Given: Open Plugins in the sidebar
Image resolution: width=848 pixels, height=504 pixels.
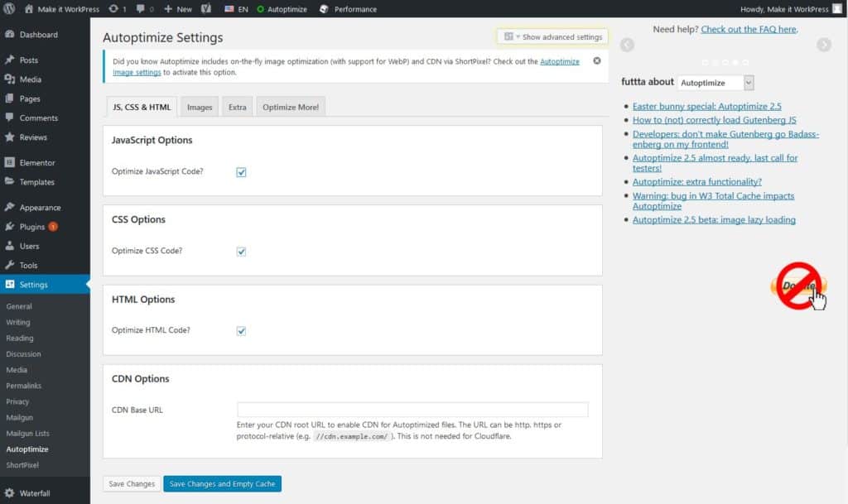Looking at the screenshot, I should pyautogui.click(x=32, y=227).
